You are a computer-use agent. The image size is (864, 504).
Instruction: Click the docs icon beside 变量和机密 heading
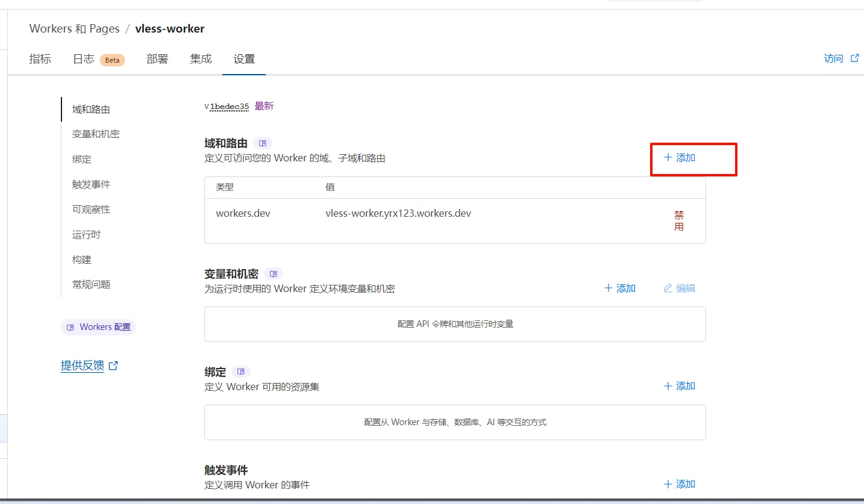pos(273,274)
